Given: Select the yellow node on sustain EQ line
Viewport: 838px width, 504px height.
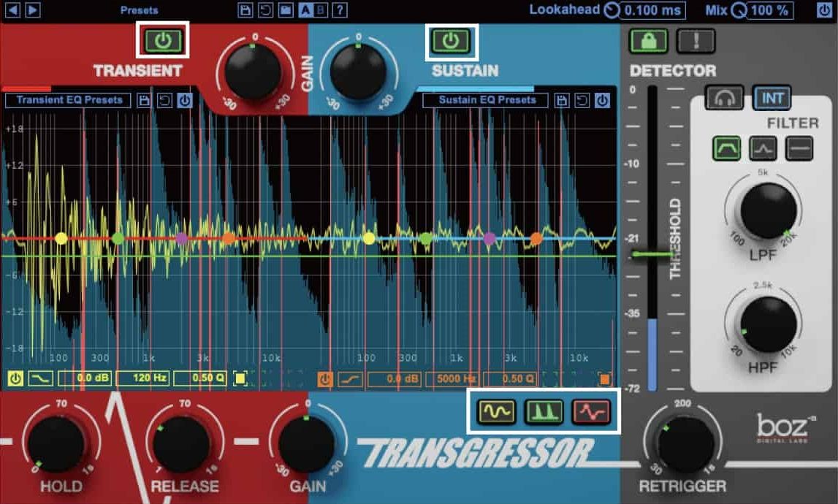Looking at the screenshot, I should click(369, 238).
